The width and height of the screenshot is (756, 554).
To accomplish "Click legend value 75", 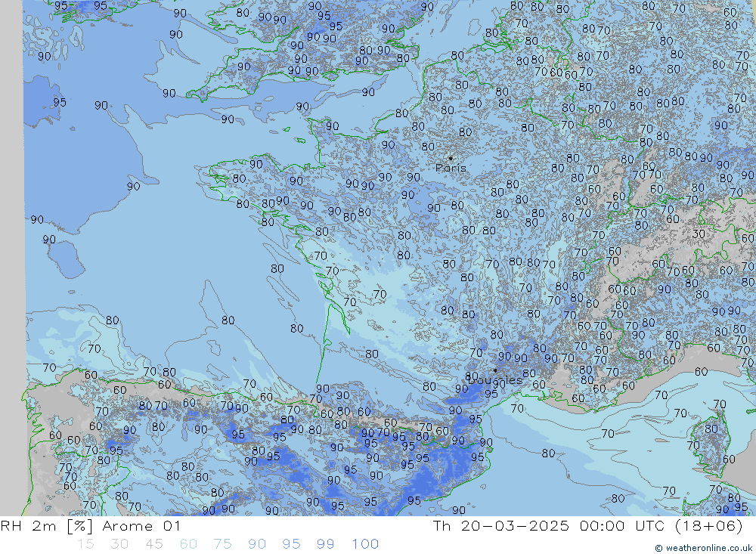I will coord(222,544).
